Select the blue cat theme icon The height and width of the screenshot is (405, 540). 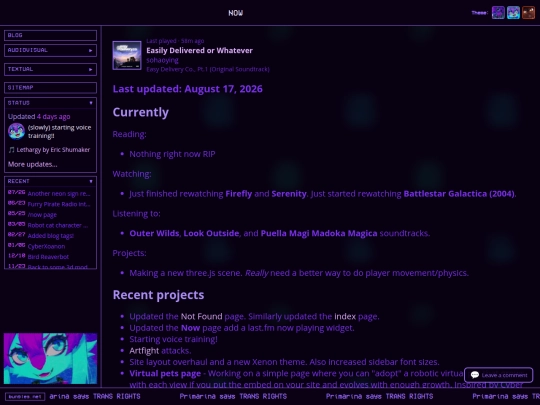click(x=513, y=13)
